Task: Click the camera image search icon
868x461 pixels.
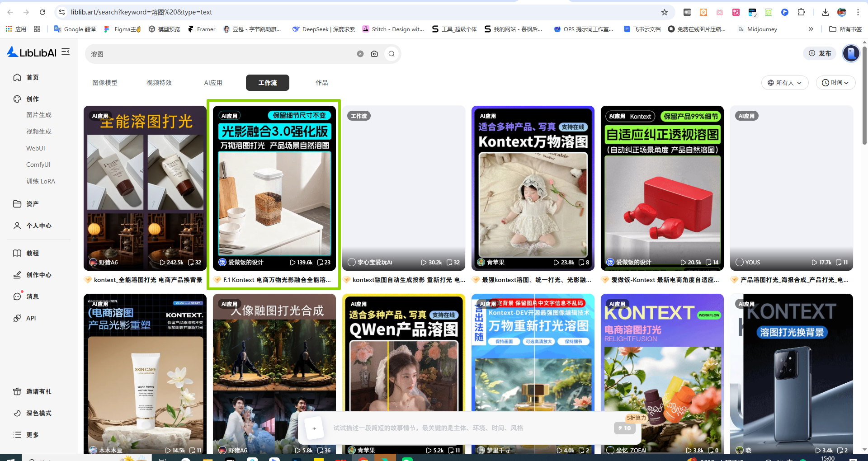Action: [x=374, y=54]
